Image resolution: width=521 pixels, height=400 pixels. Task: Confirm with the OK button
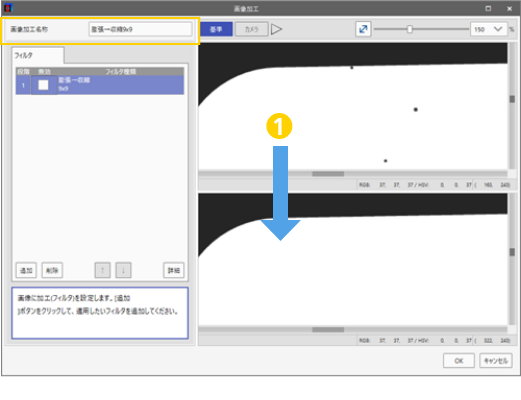(459, 361)
